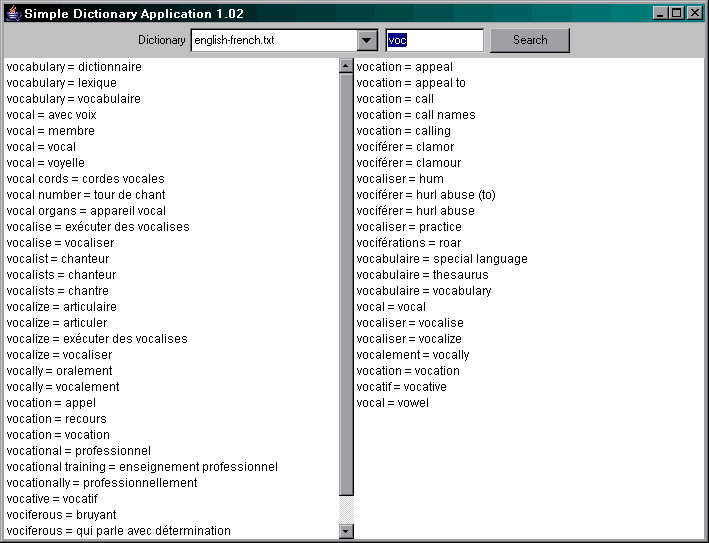This screenshot has width=709, height=543.
Task: Click the Java application icon in title bar
Action: click(14, 14)
